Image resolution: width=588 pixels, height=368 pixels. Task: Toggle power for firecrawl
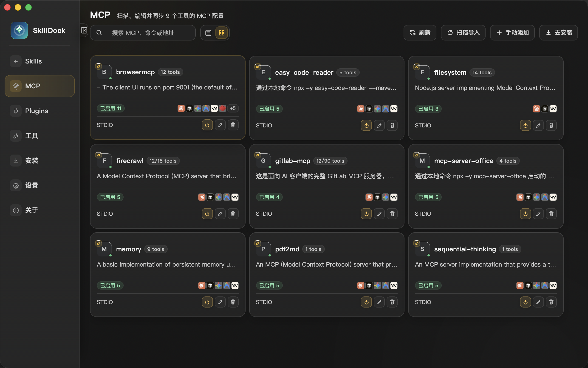coord(207,214)
